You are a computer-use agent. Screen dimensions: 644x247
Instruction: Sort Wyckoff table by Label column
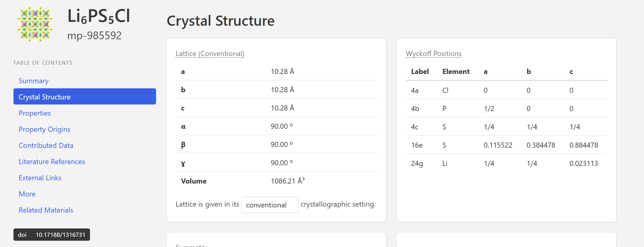[x=420, y=72]
